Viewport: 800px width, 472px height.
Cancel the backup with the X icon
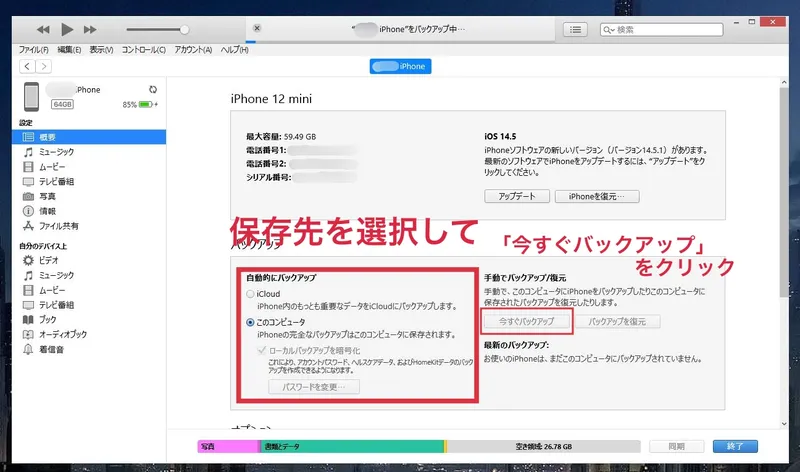tap(257, 28)
